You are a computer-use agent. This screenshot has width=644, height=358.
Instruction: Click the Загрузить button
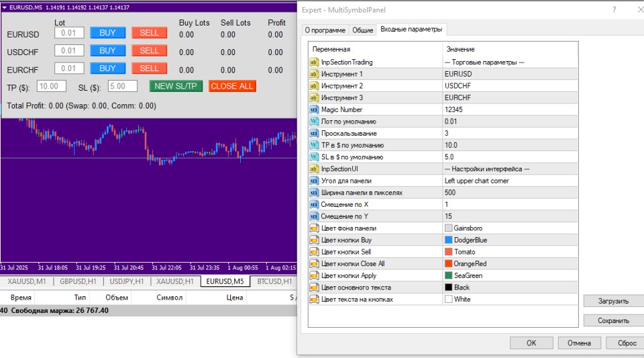[613, 301]
